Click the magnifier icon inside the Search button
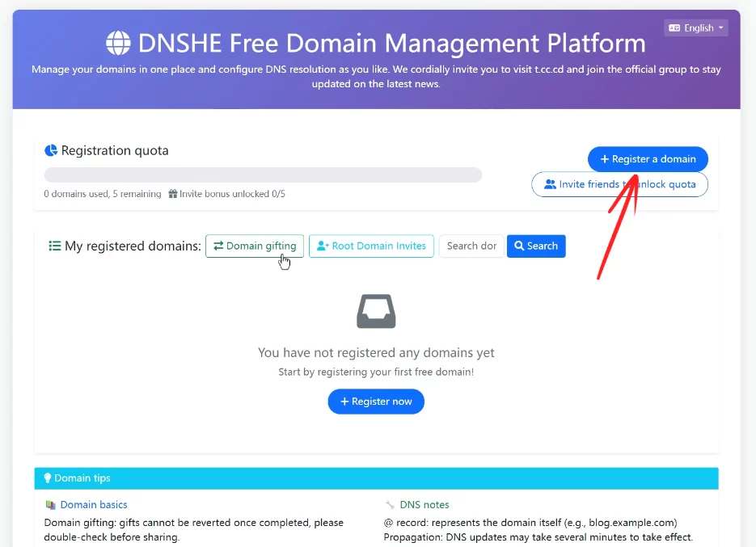This screenshot has width=756, height=547. tap(521, 246)
